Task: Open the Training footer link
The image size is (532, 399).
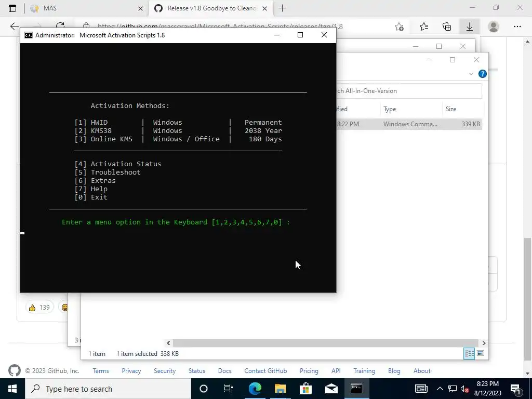Action: (x=364, y=371)
